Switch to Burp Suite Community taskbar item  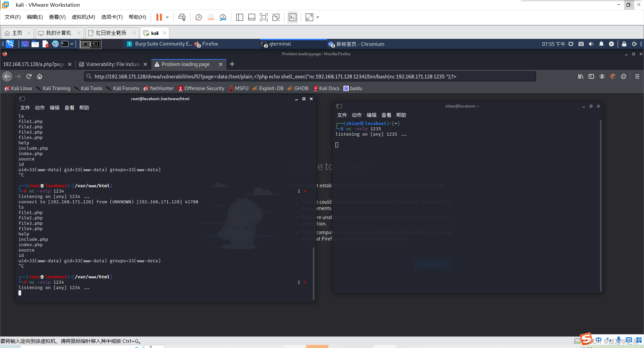[159, 44]
